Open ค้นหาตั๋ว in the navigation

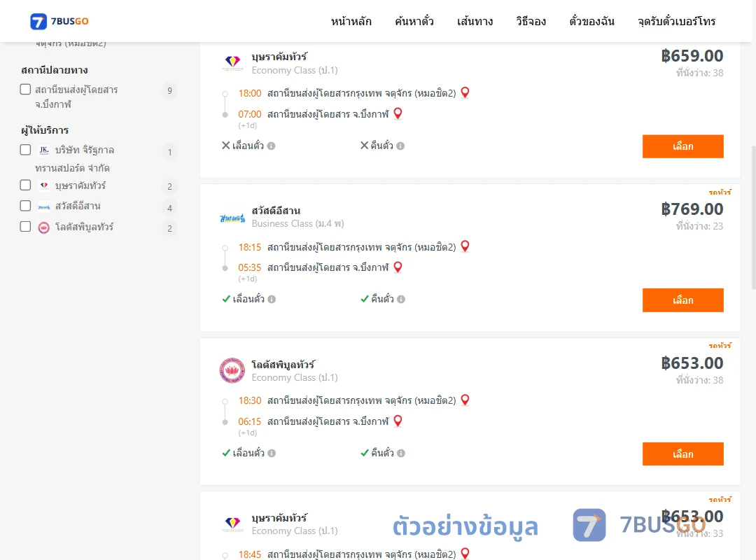(414, 21)
